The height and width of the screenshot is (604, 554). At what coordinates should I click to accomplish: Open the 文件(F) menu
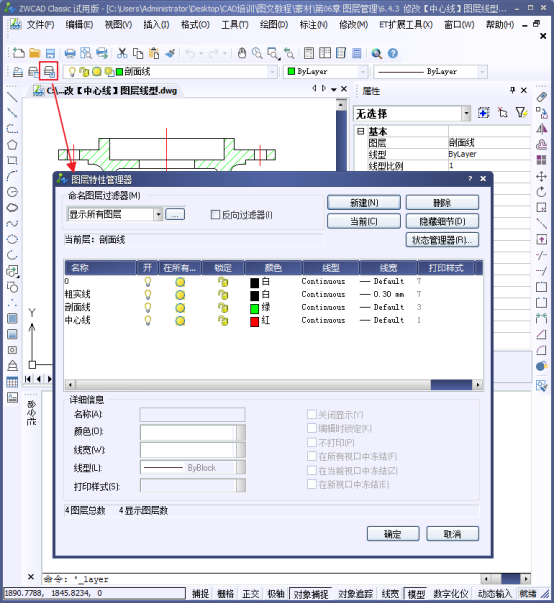click(40, 25)
